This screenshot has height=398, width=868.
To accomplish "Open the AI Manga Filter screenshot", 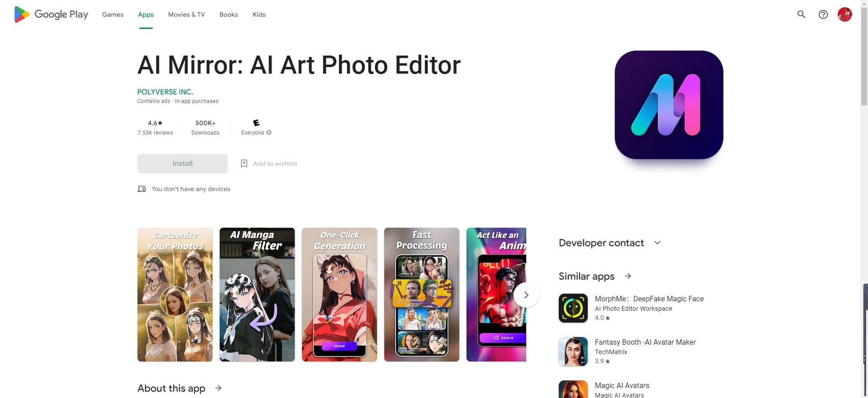I will click(x=257, y=295).
